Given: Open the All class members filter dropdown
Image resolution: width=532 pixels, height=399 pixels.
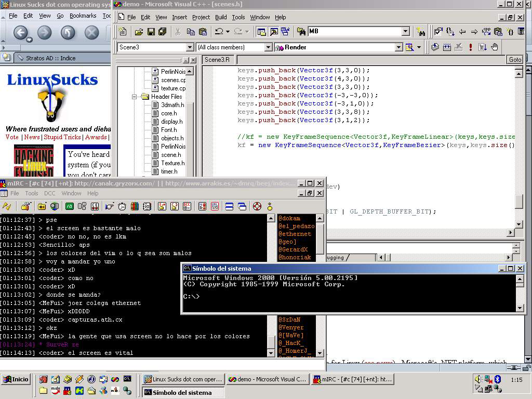Looking at the screenshot, I should [268, 47].
